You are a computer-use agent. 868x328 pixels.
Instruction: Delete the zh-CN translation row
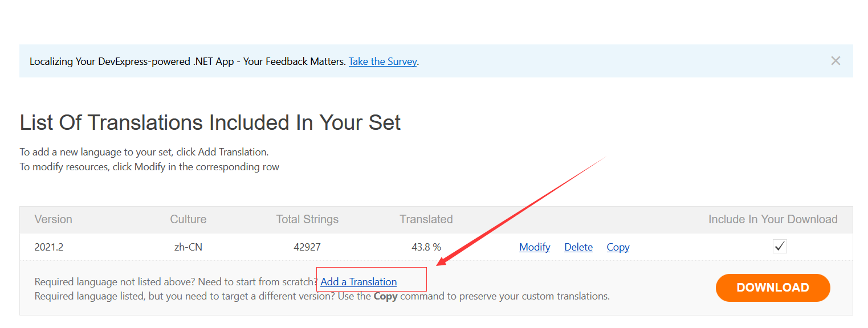click(x=578, y=247)
